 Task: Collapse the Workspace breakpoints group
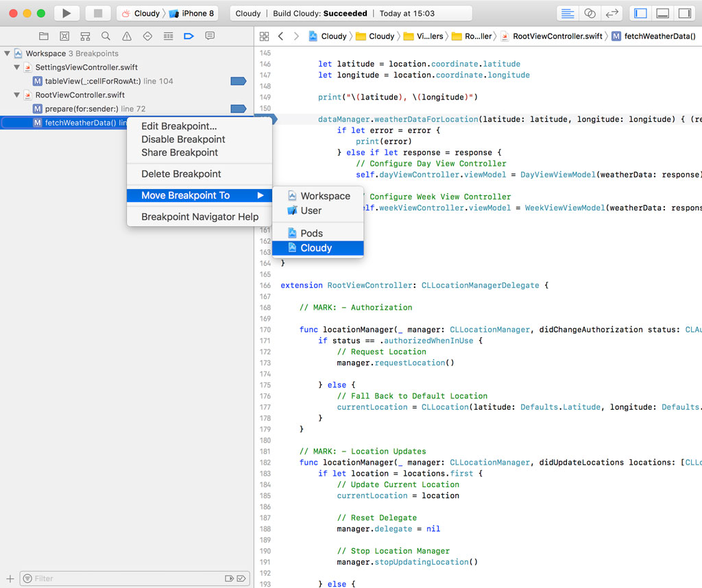(8, 53)
